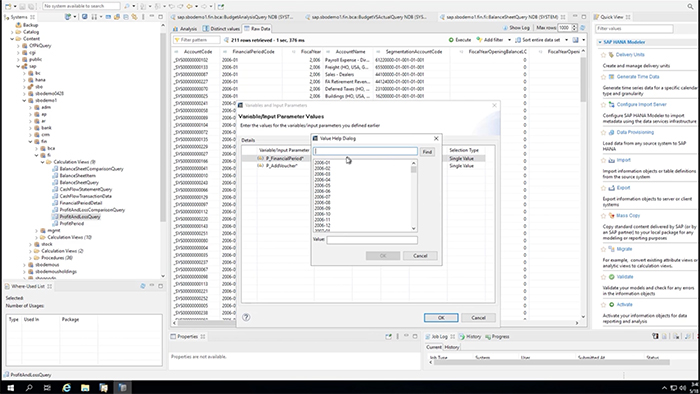
Task: Switch to the Distinct values tab
Action: click(221, 29)
